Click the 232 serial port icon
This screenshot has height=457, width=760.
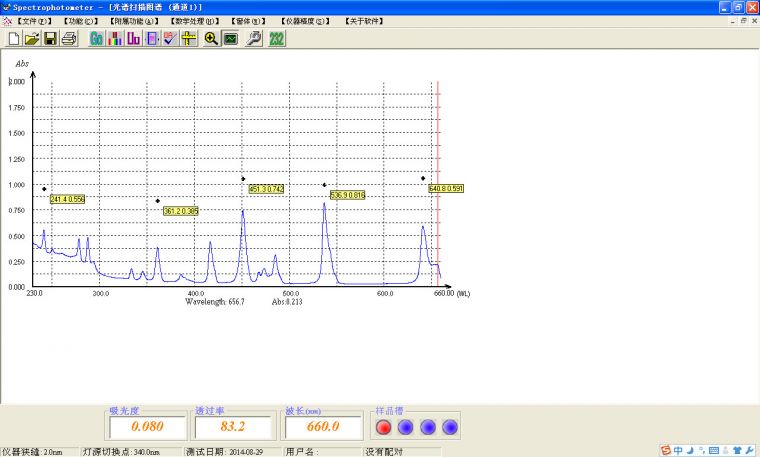pos(277,39)
